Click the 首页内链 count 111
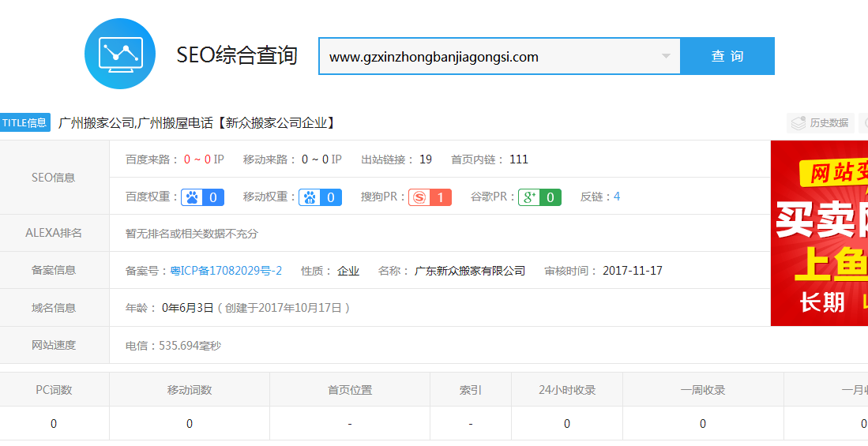This screenshot has width=868, height=446. point(519,159)
